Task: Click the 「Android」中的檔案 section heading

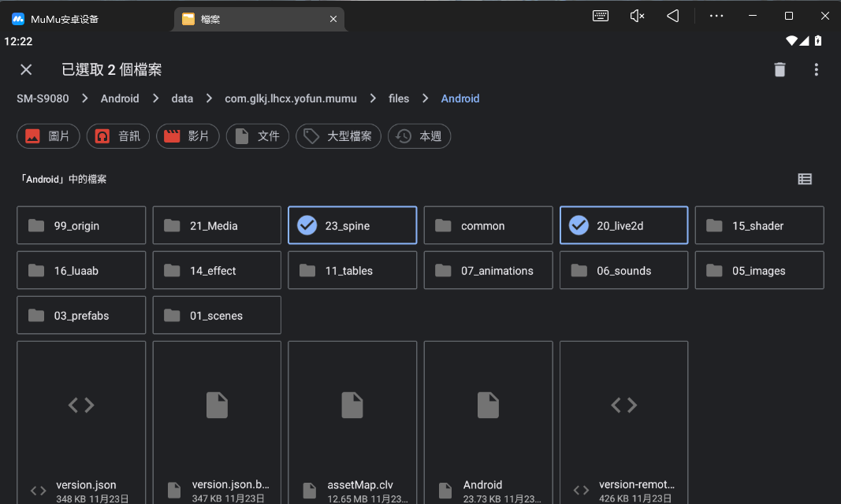Action: [63, 179]
